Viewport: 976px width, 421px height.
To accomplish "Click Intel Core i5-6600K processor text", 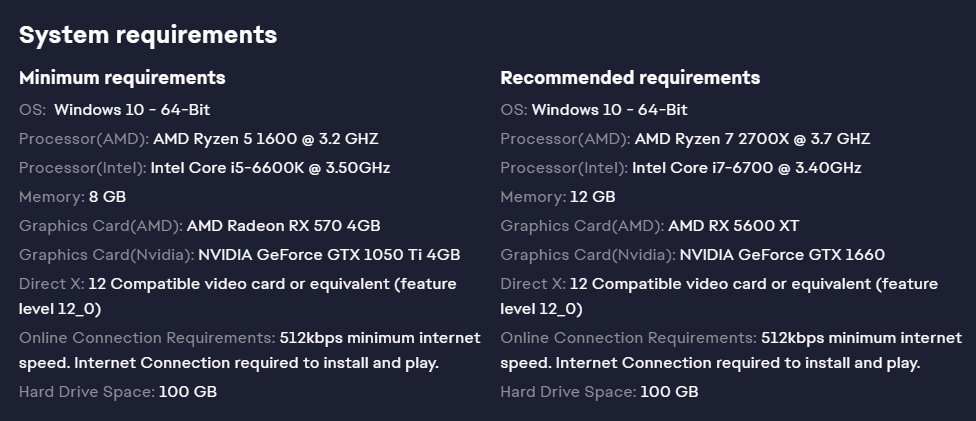I will coord(270,168).
